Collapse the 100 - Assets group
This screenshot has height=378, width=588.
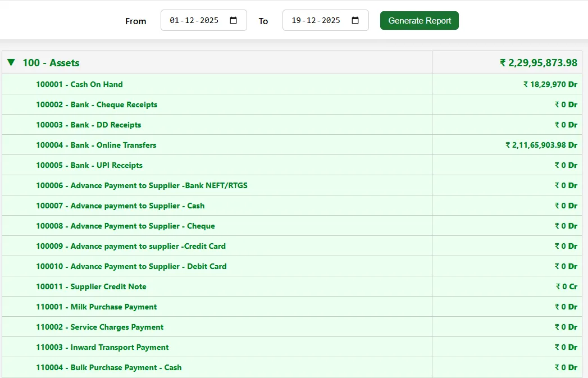[x=11, y=62]
